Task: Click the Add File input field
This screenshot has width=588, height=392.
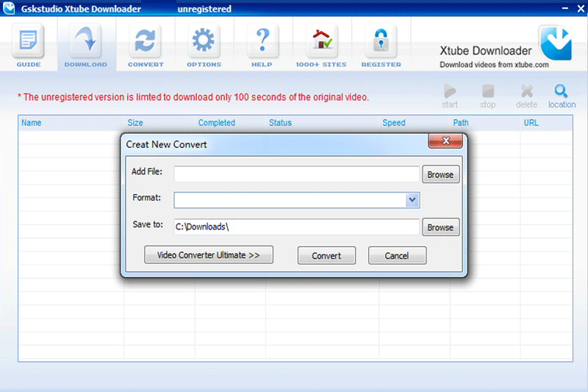Action: (x=297, y=174)
